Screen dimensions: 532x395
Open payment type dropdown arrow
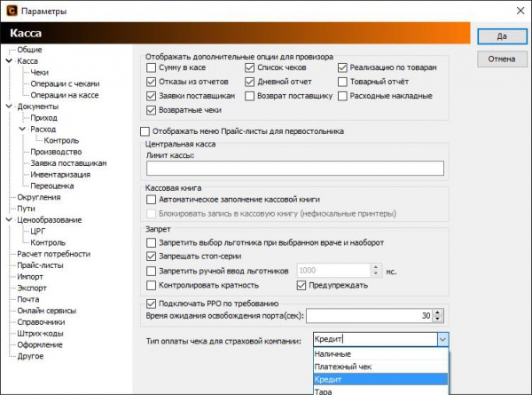(442, 339)
